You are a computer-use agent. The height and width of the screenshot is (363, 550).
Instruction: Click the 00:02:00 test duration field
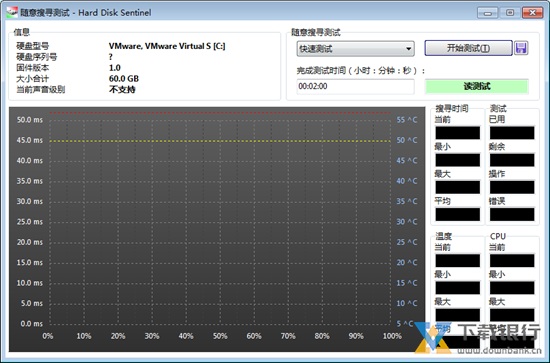point(355,86)
